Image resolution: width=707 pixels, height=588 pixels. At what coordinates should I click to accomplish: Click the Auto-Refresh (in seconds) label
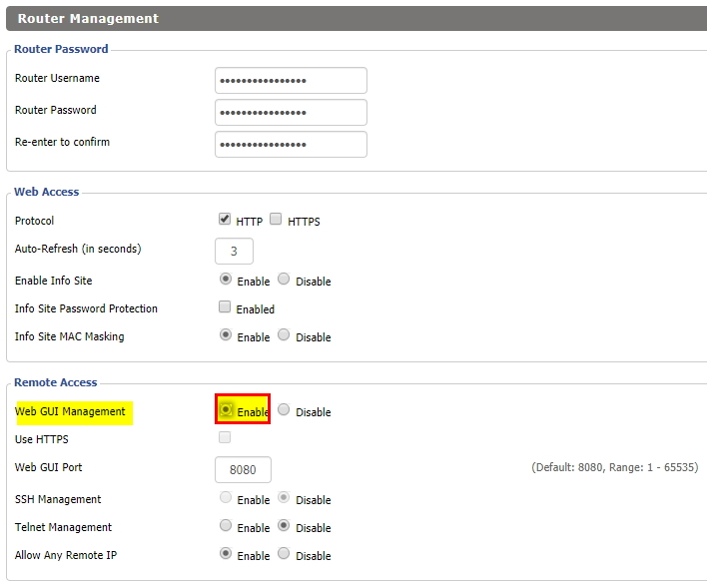(78, 249)
